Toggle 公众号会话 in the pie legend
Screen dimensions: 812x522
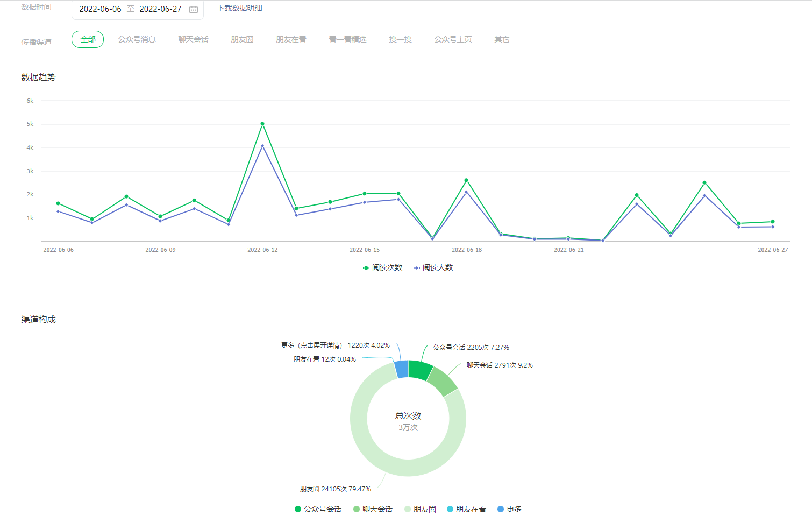(x=318, y=509)
